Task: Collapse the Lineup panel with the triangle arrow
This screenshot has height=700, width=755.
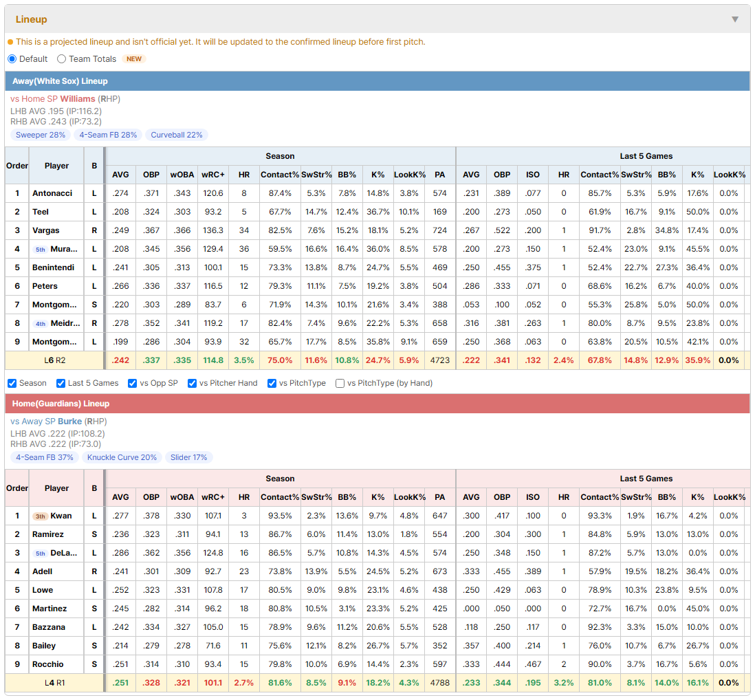Action: tap(735, 19)
